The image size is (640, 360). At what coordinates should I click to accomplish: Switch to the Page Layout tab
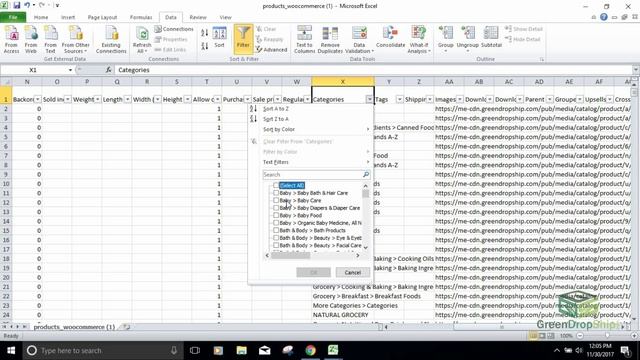[x=102, y=17]
